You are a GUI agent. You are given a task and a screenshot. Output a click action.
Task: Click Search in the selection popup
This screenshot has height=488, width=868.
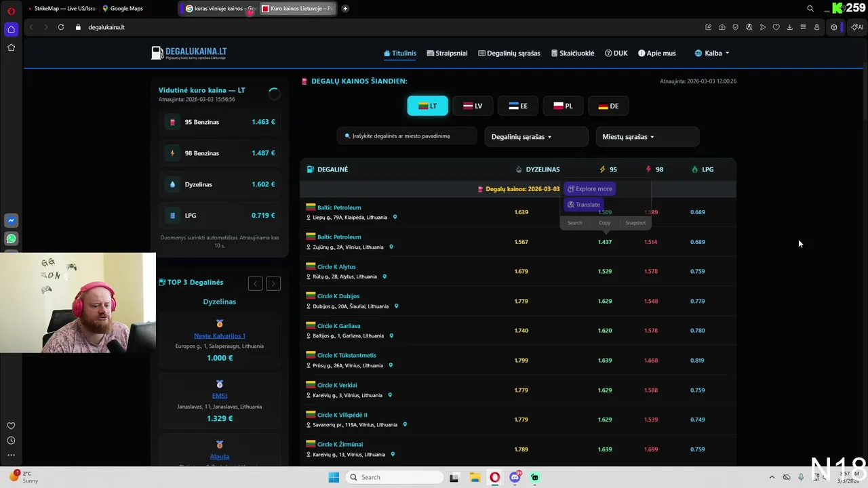574,223
